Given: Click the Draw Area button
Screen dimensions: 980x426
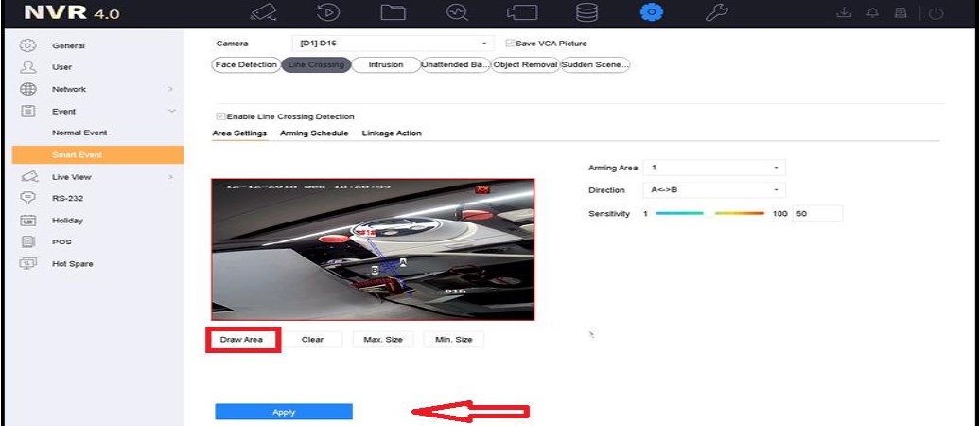Looking at the screenshot, I should coord(241,339).
